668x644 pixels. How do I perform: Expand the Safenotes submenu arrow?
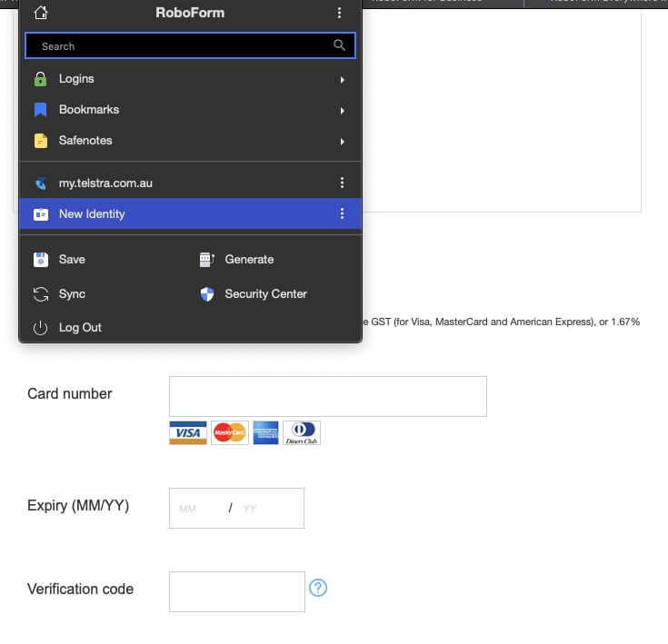342,142
